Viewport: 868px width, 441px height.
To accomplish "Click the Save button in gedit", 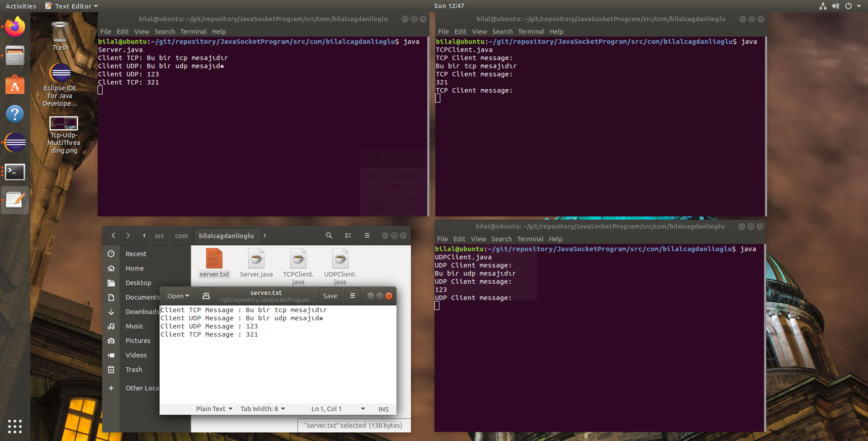I will pos(330,296).
